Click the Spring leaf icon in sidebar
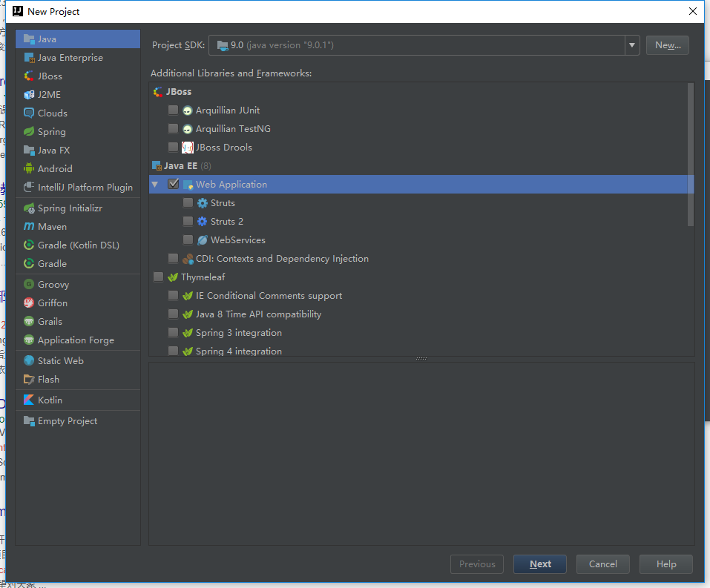710x588 pixels. point(29,132)
